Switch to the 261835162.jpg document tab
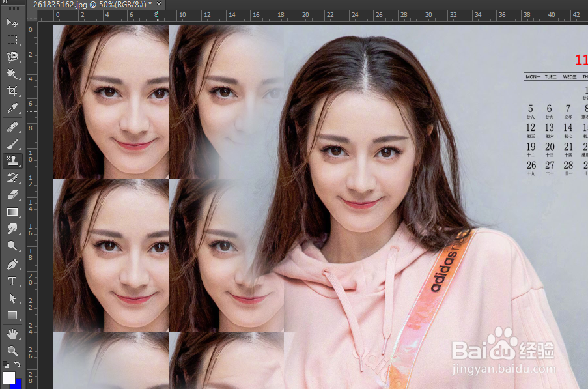The image size is (588, 389). coord(92,5)
